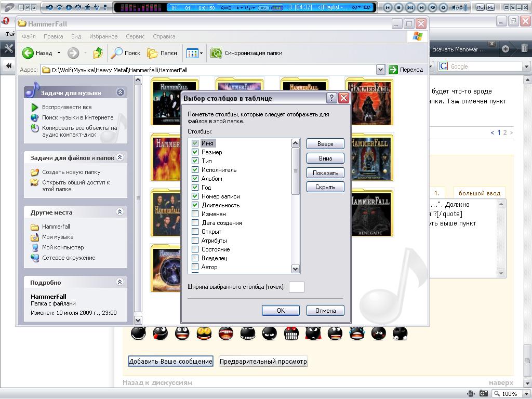Uncheck the Исполнитель column checkbox

point(195,170)
